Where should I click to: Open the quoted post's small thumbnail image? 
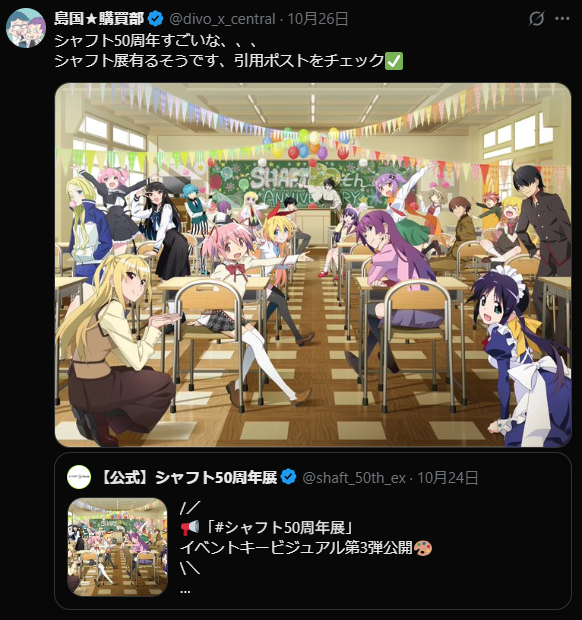[x=117, y=547]
